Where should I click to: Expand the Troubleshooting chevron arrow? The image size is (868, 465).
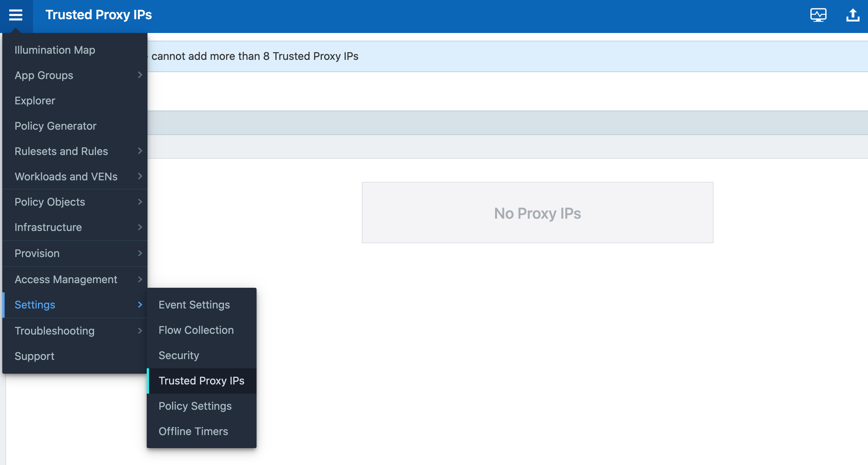pos(140,331)
